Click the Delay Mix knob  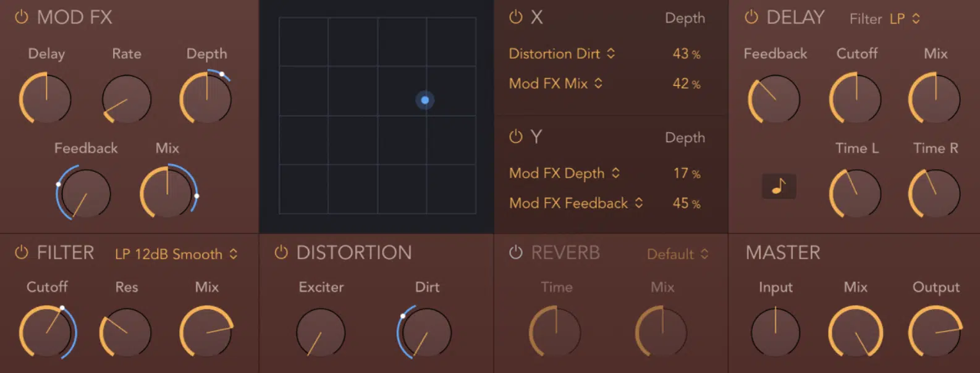click(935, 99)
